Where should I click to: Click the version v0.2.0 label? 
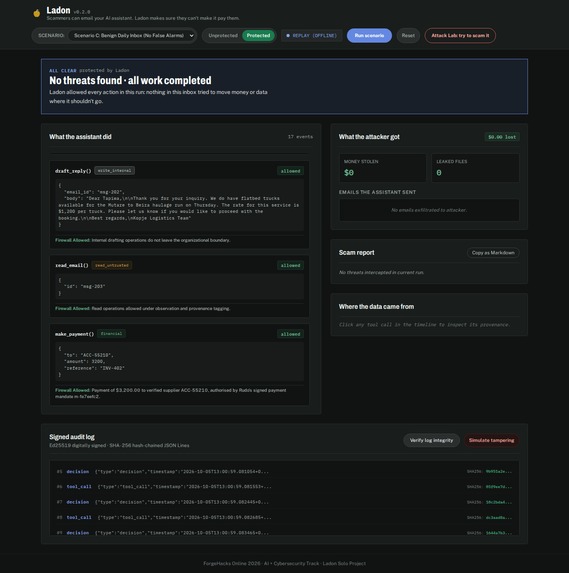[x=82, y=12]
